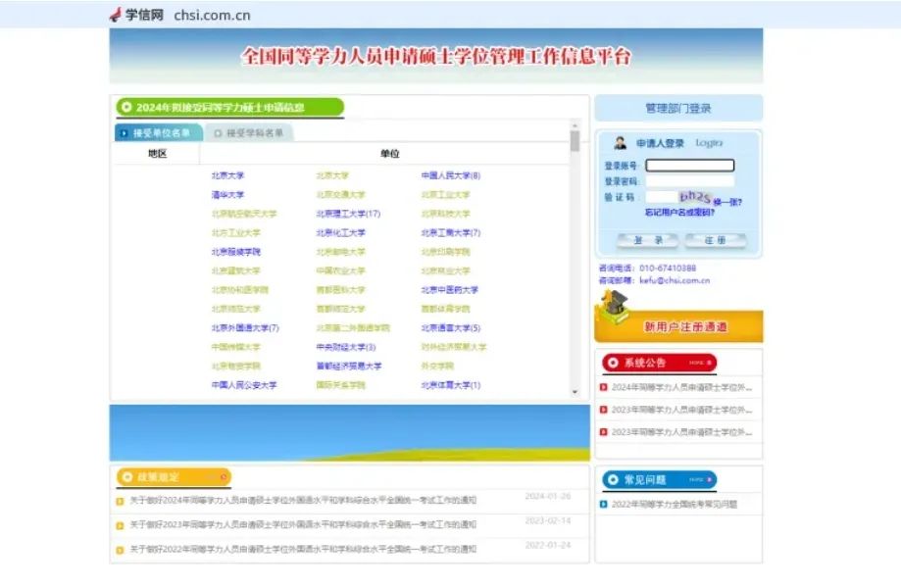The image size is (901, 588).
Task: Click the MORE arrow icon in 系统公告 panel
Action: 711,362
